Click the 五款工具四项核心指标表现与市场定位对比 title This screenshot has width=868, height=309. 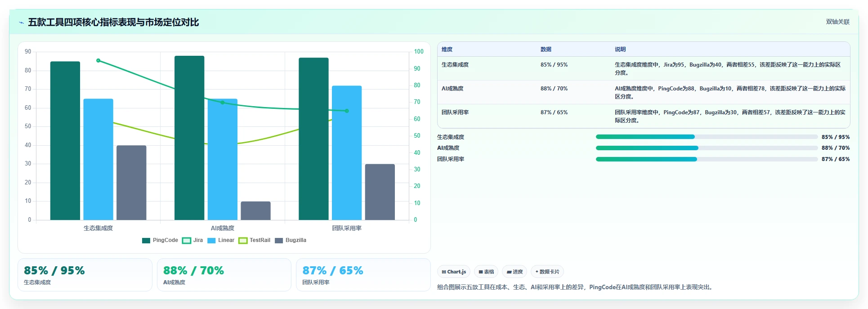coord(113,22)
